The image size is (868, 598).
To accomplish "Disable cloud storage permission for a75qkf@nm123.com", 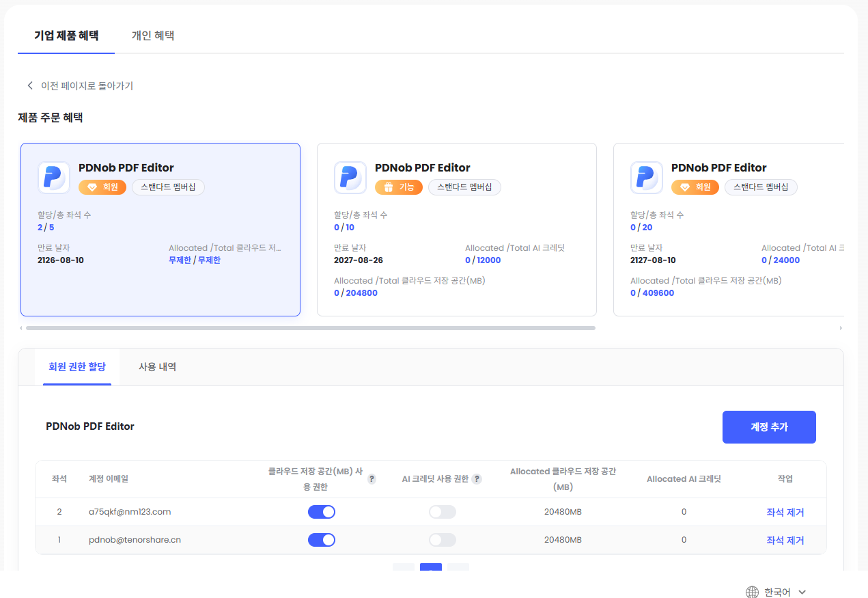I will (322, 512).
